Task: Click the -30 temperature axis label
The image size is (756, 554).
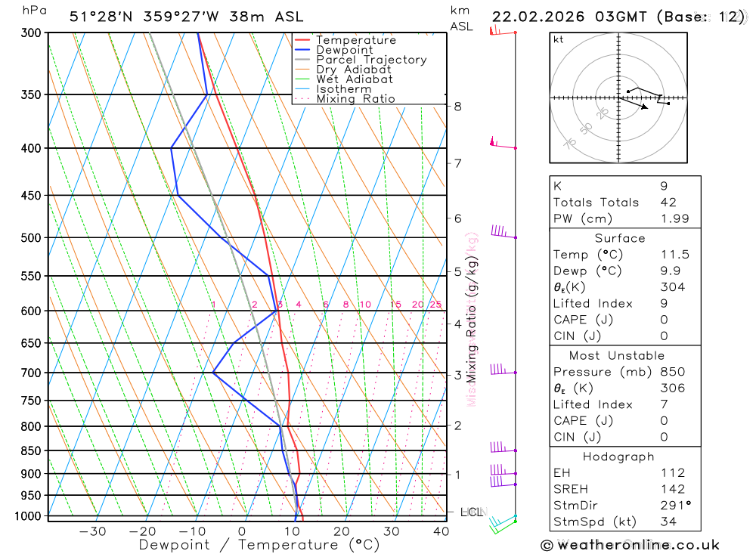Action: [x=92, y=531]
